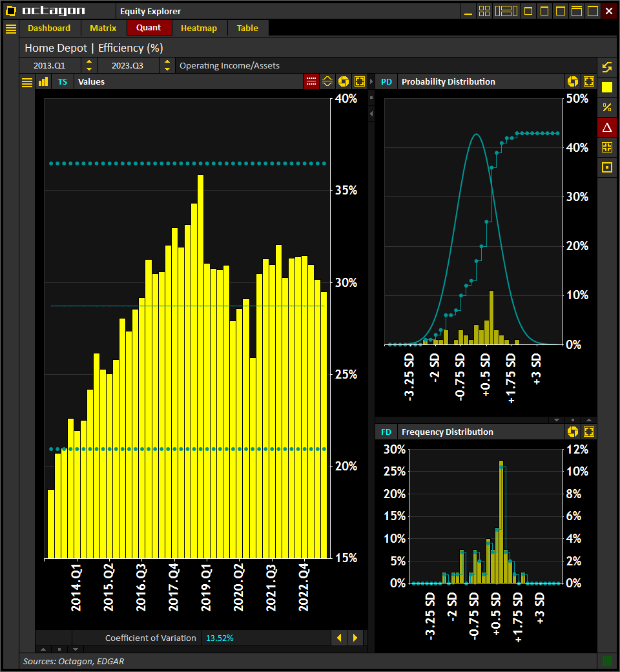Click the square with center dot icon

tap(607, 167)
